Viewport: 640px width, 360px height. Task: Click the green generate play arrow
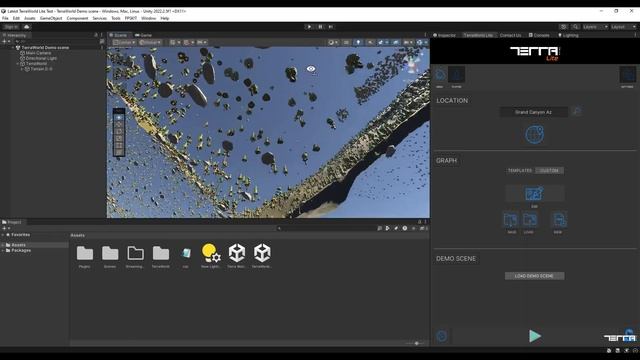[x=535, y=336]
